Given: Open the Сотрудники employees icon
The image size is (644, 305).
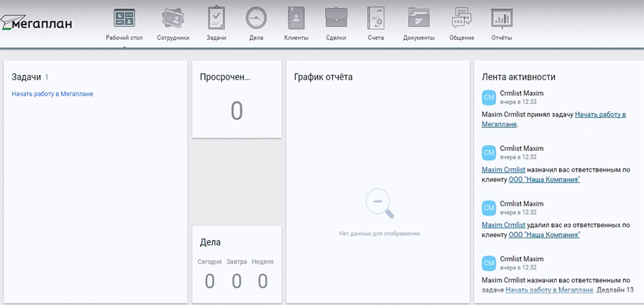Looking at the screenshot, I should [173, 19].
